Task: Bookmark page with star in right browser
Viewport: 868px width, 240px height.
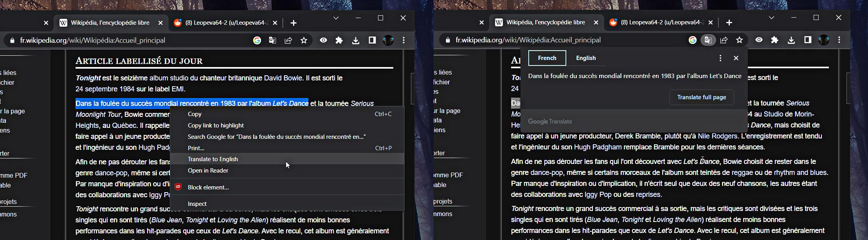Action: click(739, 40)
